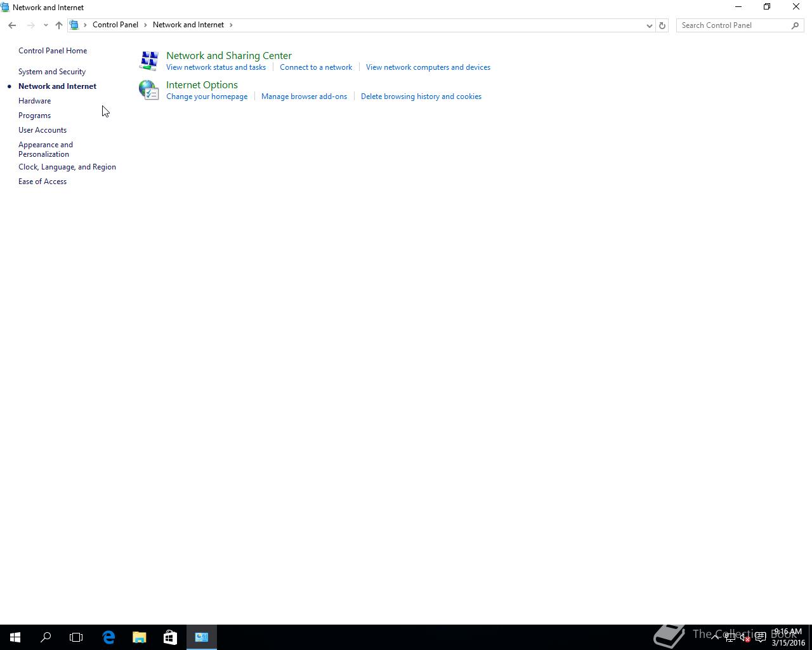Open Network and Sharing Center heading
The width and height of the screenshot is (812, 650).
(229, 56)
